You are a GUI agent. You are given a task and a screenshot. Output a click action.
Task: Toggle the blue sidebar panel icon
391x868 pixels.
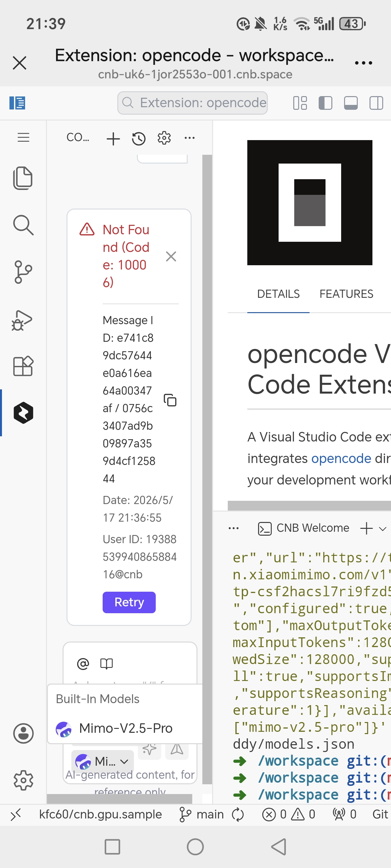pyautogui.click(x=17, y=103)
